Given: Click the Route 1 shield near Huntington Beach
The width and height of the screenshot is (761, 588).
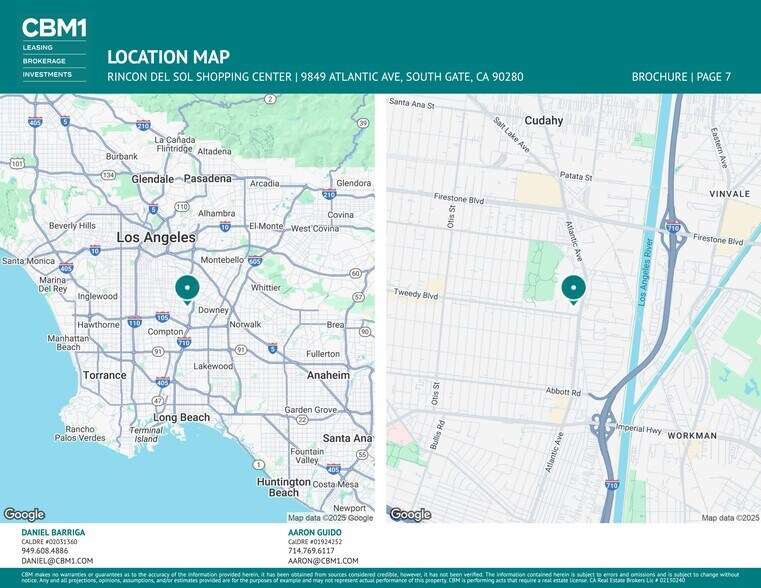Looking at the screenshot, I should pos(258,464).
